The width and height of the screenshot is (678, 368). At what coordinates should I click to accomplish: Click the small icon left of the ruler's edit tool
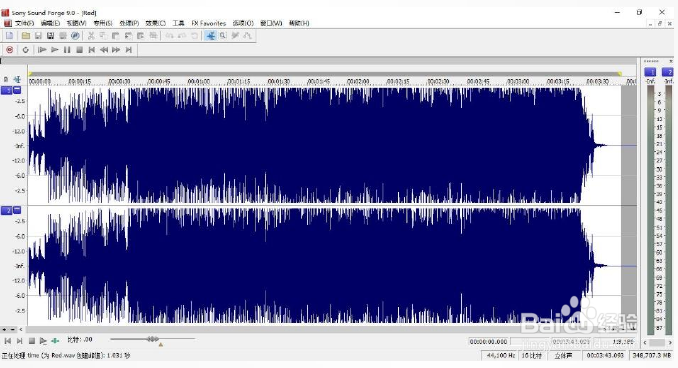pos(6,80)
